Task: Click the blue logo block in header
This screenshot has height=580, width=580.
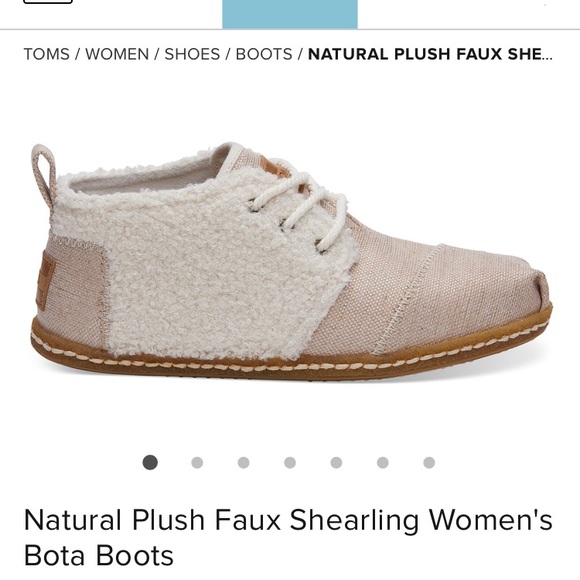Action: point(290,14)
